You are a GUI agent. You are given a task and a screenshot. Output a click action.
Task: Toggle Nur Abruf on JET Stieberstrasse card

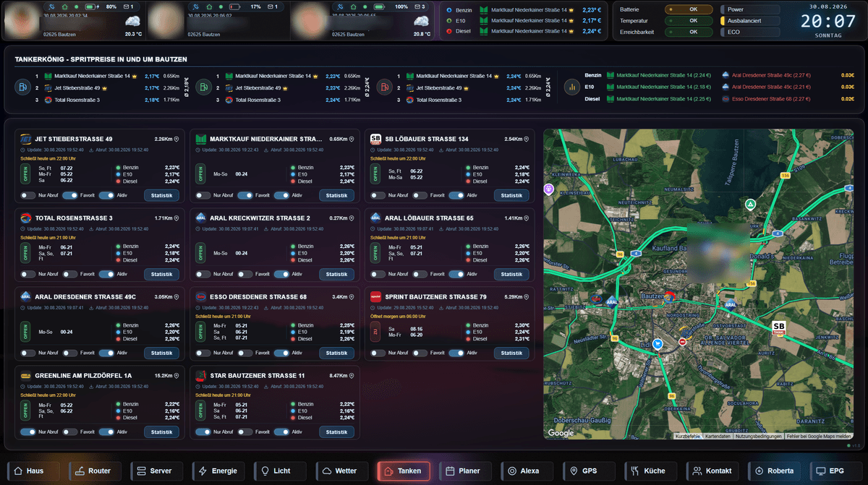[x=27, y=195]
